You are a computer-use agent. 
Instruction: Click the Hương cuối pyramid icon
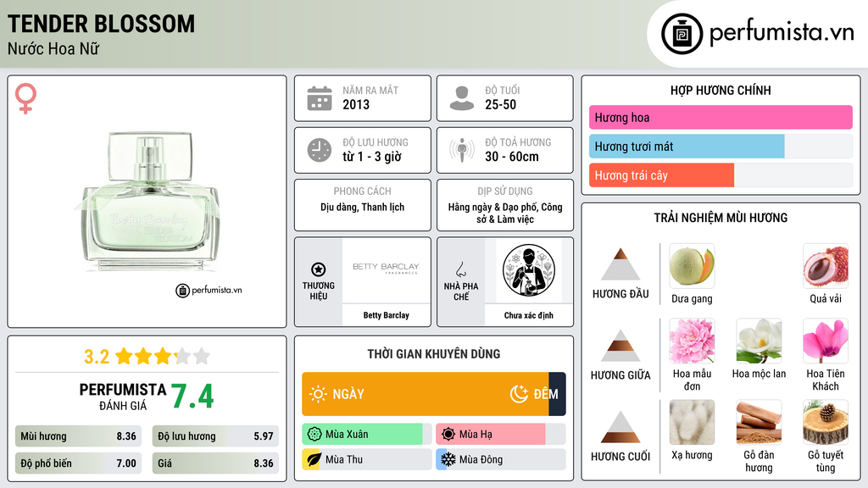pos(620,427)
